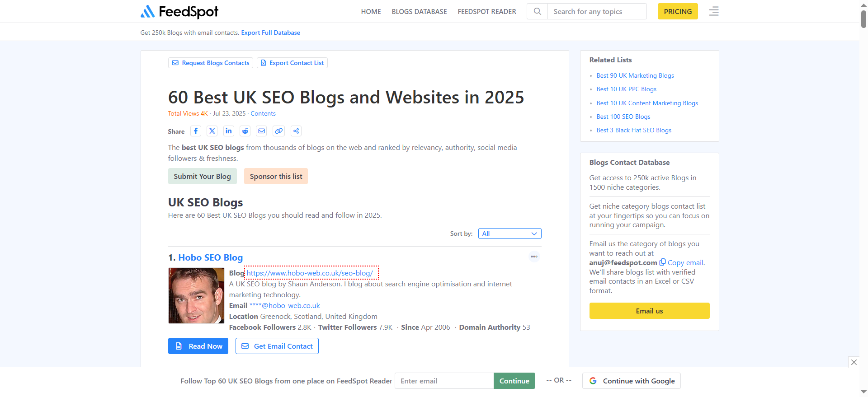
Task: Open Best 10 UK PPC Blogs
Action: (627, 89)
